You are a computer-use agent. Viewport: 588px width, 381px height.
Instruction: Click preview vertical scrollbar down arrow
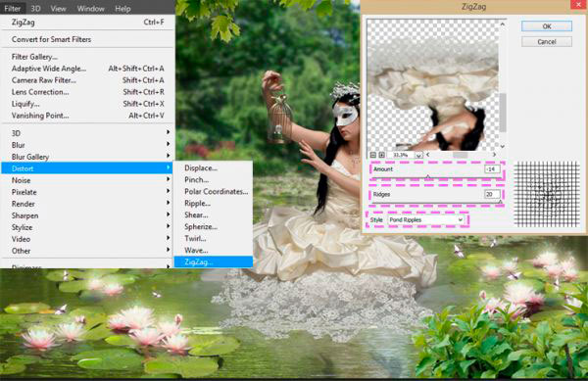pyautogui.click(x=503, y=146)
